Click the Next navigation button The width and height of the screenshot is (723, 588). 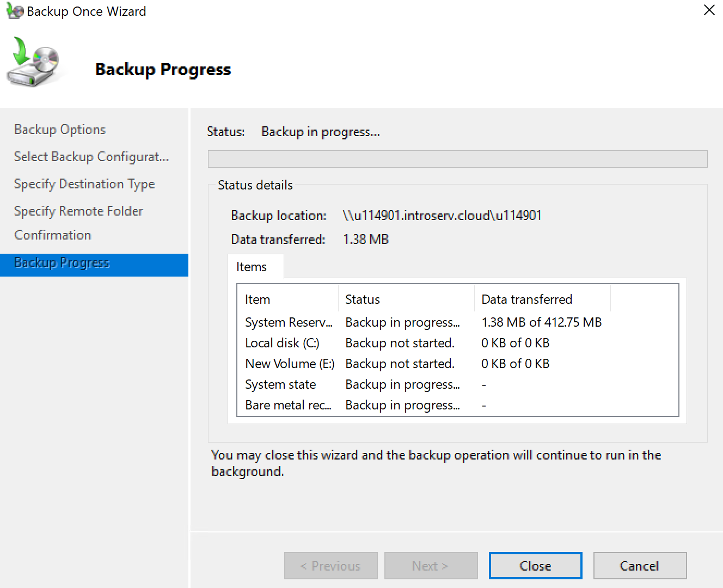[x=431, y=566]
